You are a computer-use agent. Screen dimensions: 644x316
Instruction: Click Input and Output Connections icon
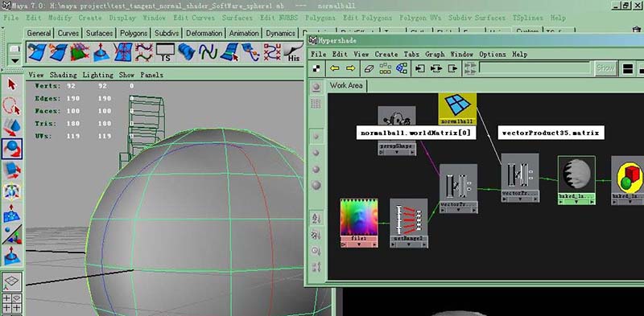(436, 68)
